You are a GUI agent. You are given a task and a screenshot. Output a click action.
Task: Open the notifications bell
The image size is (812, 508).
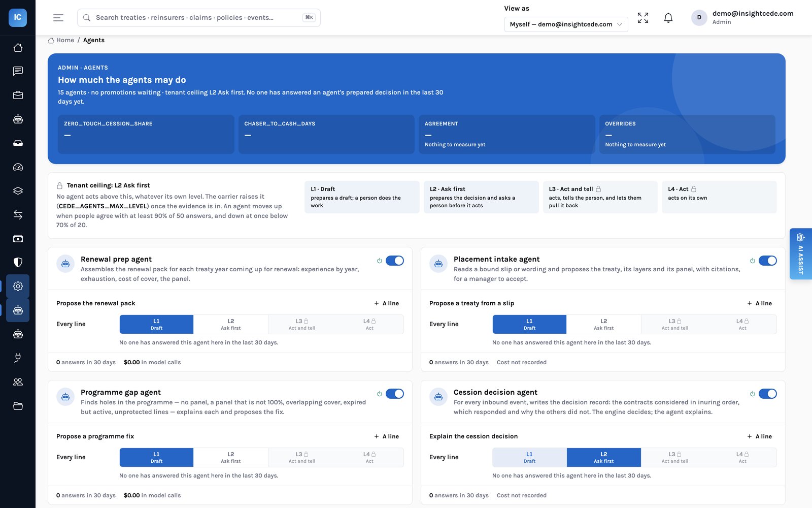click(x=668, y=18)
